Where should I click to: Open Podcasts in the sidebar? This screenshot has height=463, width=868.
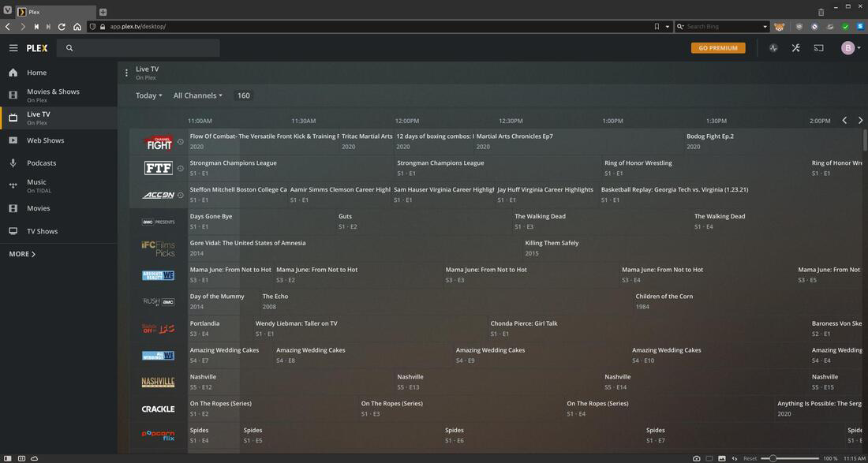point(58,163)
